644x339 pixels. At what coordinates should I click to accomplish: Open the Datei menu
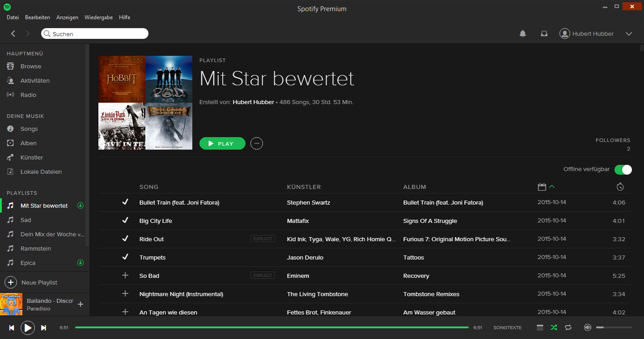pos(13,17)
